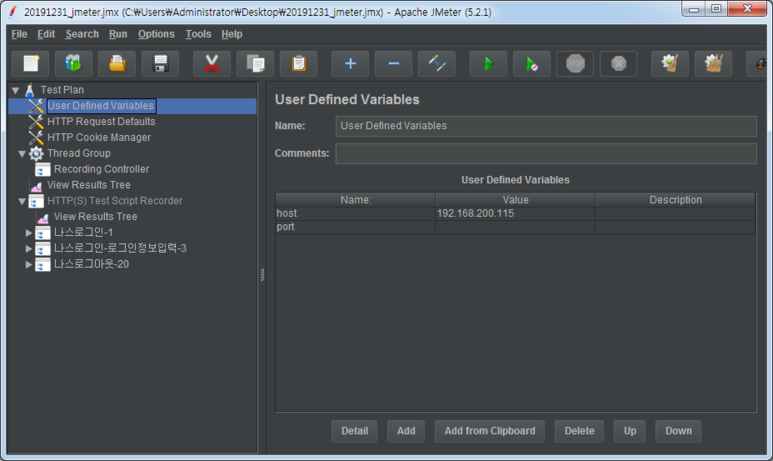Select User Defined Variables tree item
The height and width of the screenshot is (461, 773).
101,106
